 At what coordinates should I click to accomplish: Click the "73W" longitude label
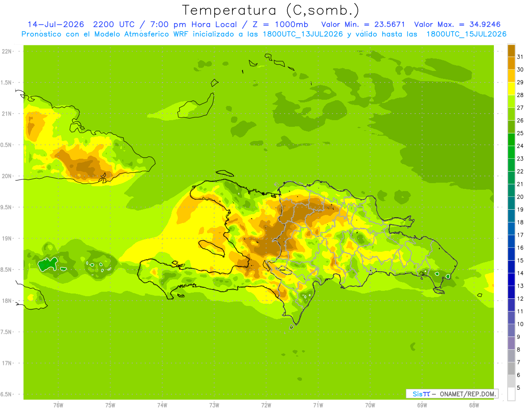click(x=214, y=405)
